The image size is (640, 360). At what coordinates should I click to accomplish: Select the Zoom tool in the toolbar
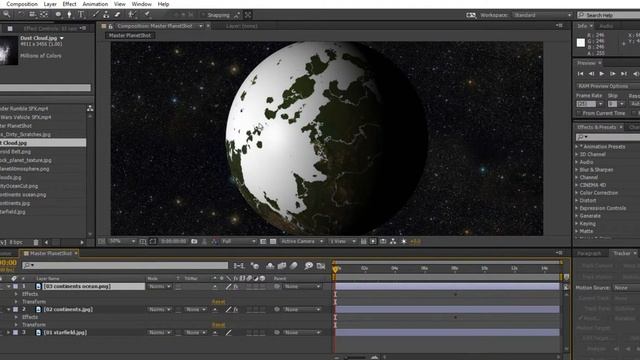tap(7, 14)
